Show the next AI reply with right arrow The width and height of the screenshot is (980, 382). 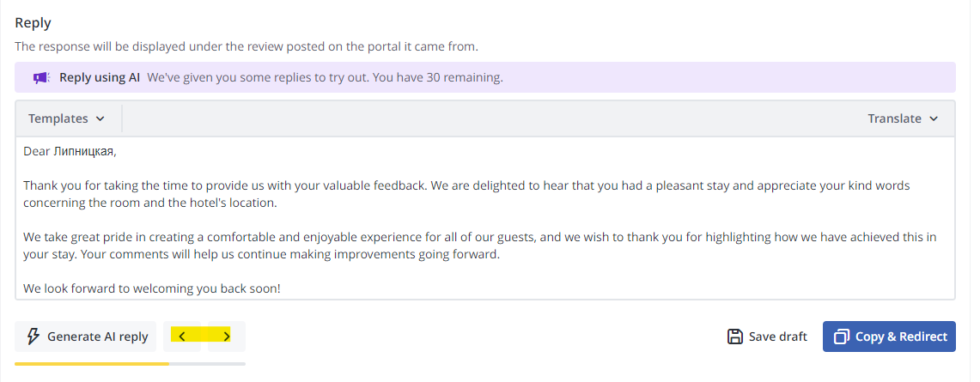pyautogui.click(x=226, y=337)
